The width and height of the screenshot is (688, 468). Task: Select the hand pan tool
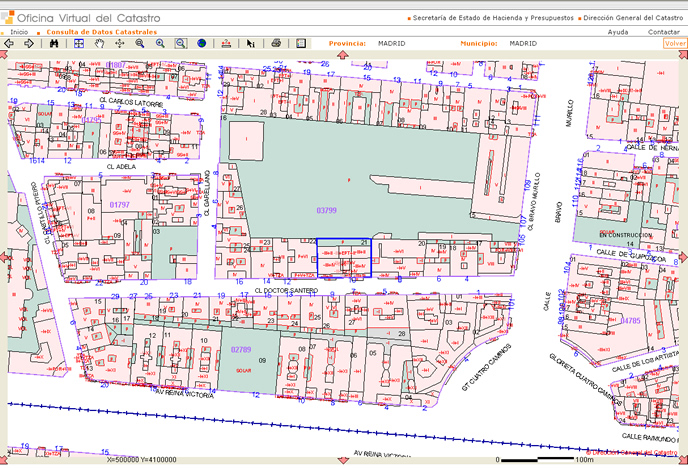click(98, 44)
